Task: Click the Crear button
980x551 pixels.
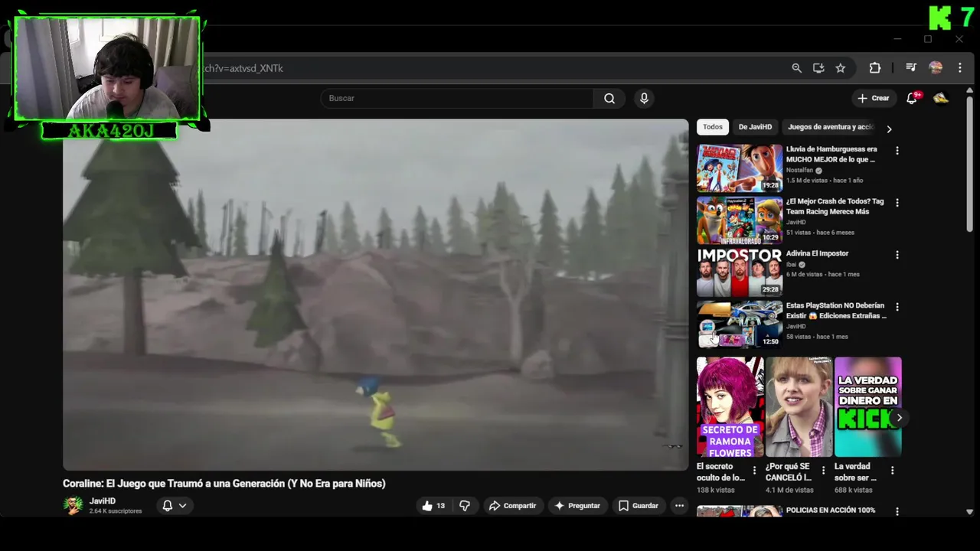Action: point(874,98)
